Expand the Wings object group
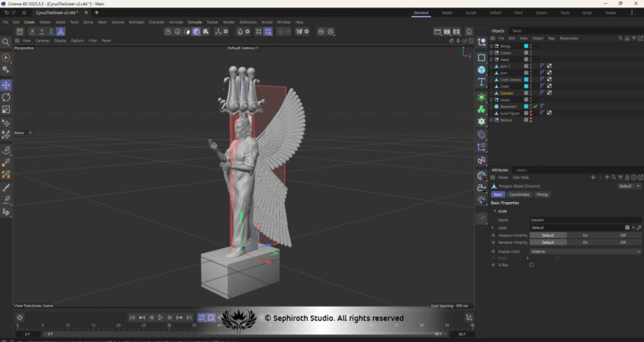The height and width of the screenshot is (342, 644). click(x=491, y=46)
